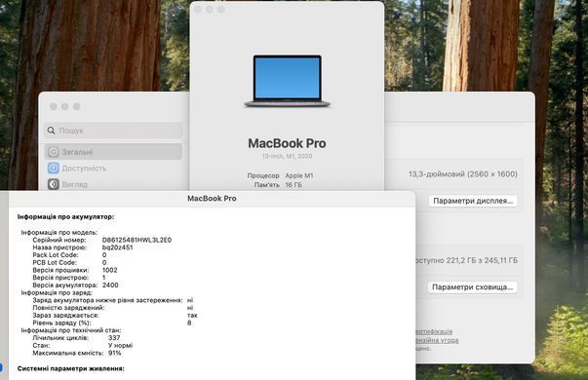Click the Загальні gear icon in sidebar

[54, 152]
